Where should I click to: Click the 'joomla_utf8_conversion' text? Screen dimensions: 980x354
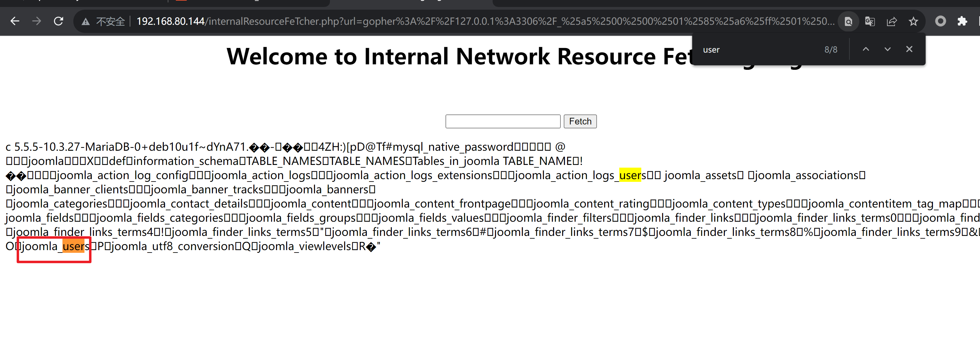tap(173, 246)
